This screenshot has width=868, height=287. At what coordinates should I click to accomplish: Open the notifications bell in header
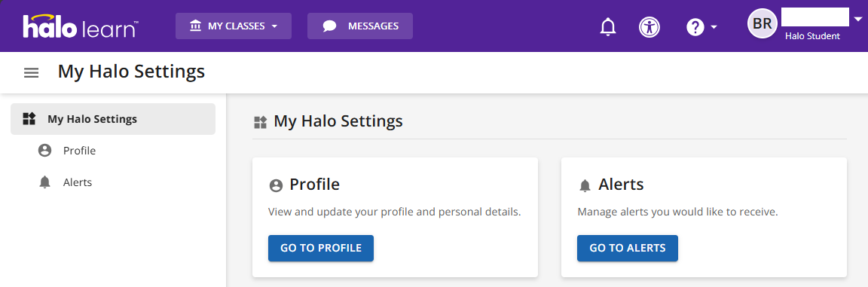pos(608,26)
